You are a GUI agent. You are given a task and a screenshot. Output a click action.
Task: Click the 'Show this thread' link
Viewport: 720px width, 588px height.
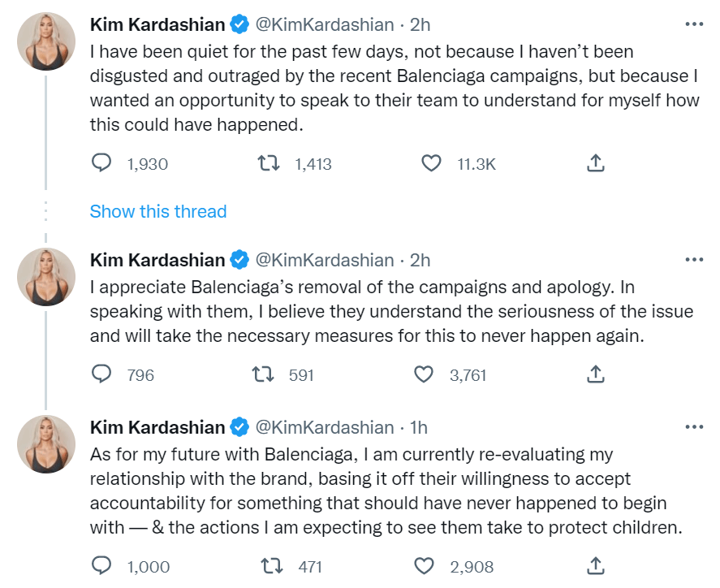[158, 211]
